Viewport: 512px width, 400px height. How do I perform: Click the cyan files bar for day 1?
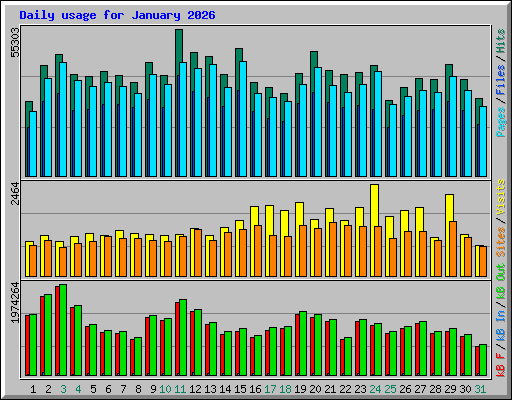click(33, 144)
